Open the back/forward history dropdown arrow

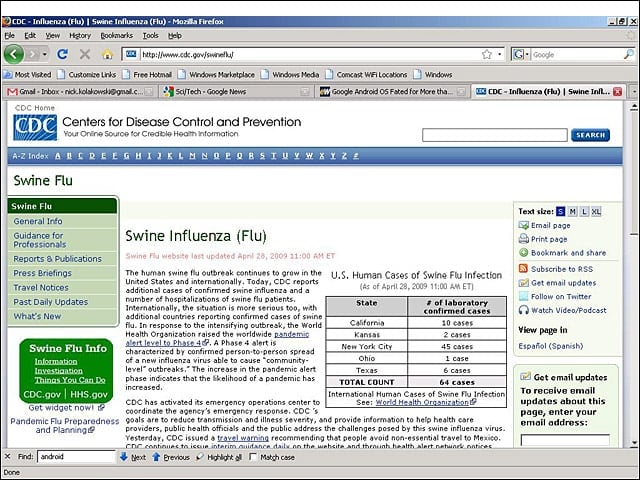(44, 54)
